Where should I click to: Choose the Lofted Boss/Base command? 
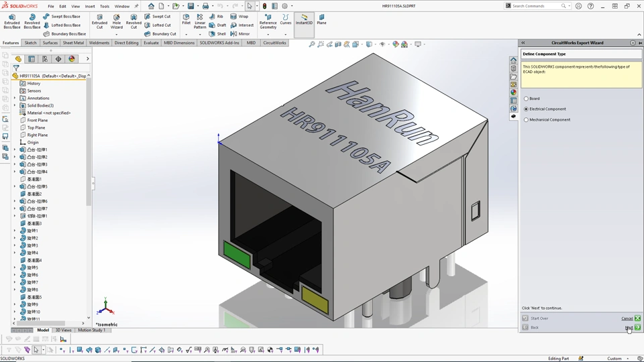coord(62,25)
